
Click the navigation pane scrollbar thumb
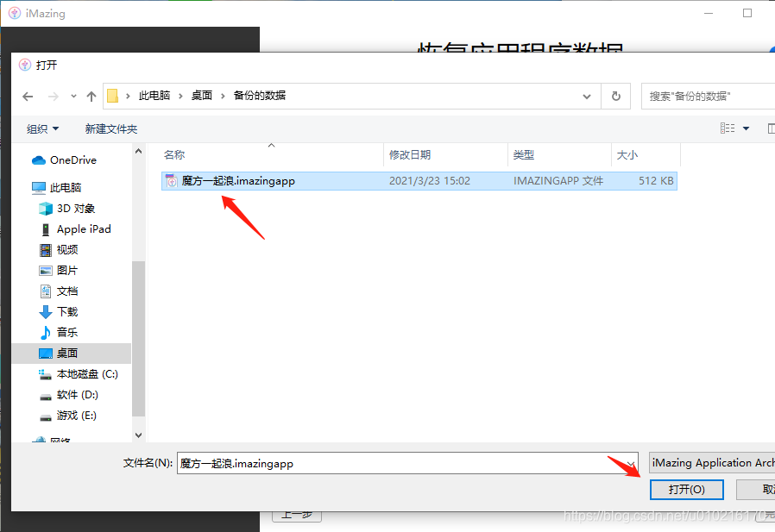[x=138, y=339]
